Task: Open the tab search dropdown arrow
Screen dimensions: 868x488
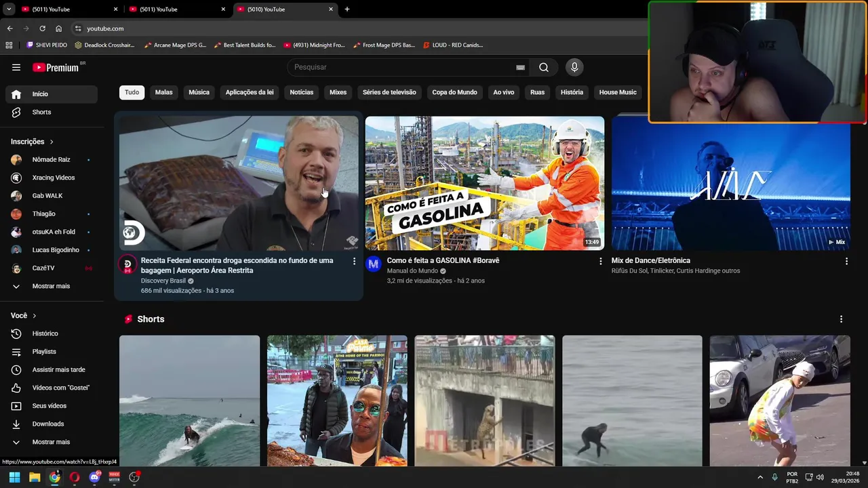Action: [9, 9]
